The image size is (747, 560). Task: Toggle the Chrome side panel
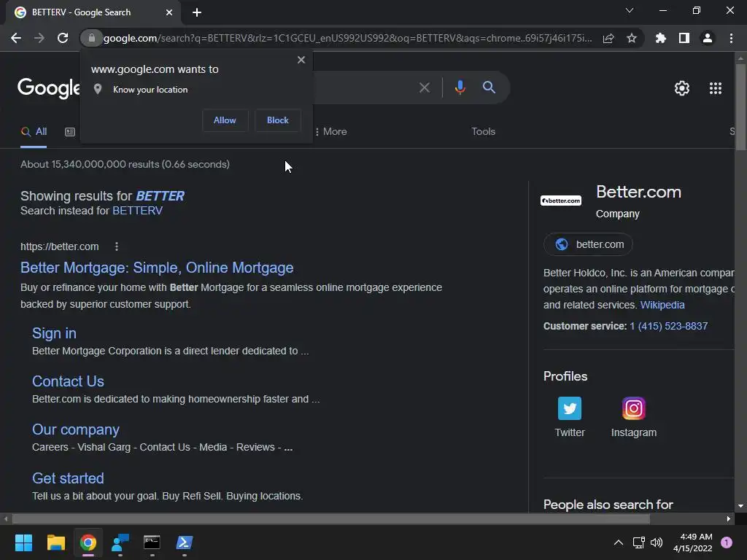point(684,38)
